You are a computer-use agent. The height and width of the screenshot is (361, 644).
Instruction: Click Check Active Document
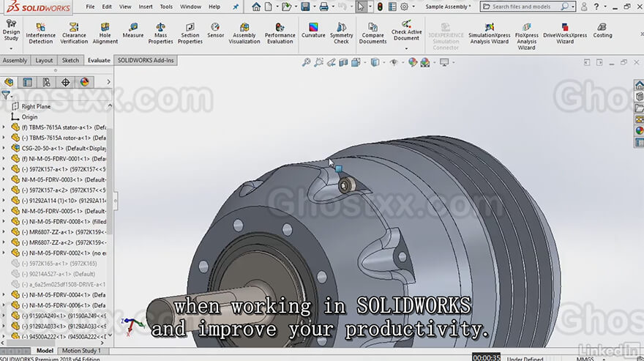point(406,31)
